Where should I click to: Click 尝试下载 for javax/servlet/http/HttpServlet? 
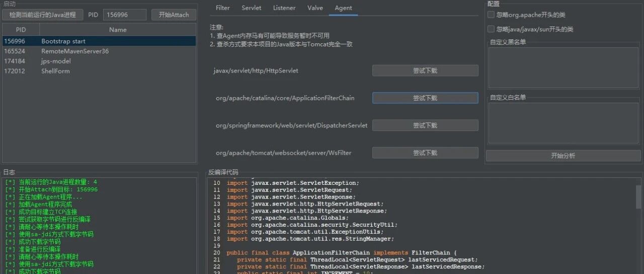pos(425,71)
